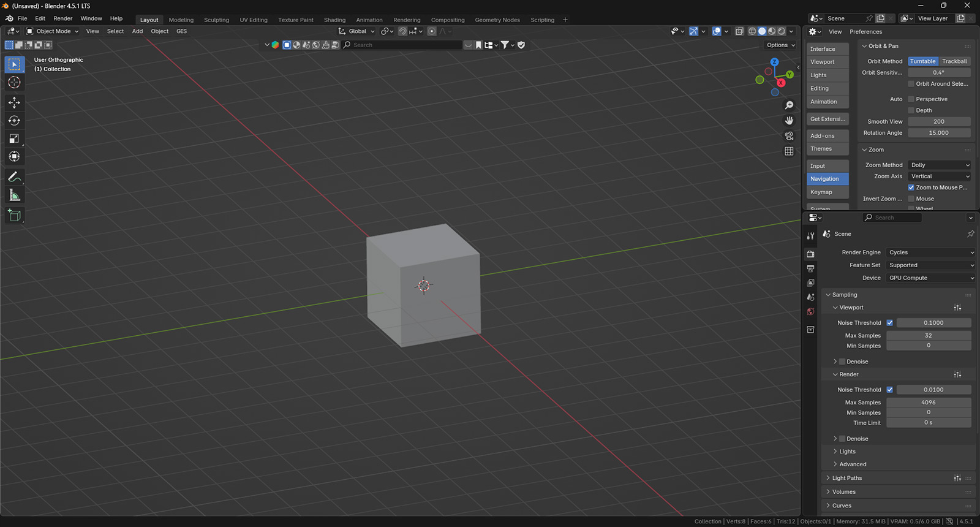Switch to the Modeling workspace tab
Image resolution: width=980 pixels, height=527 pixels.
(x=181, y=20)
